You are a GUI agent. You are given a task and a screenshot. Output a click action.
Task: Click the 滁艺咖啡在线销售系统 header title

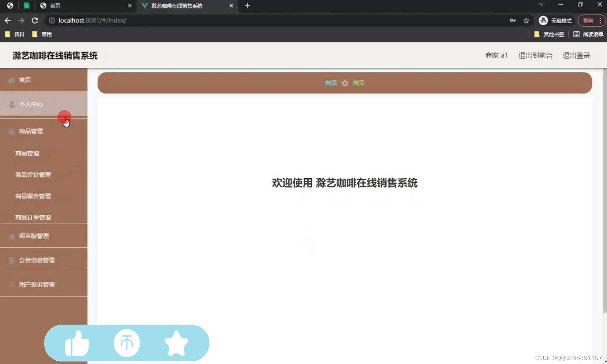point(55,56)
